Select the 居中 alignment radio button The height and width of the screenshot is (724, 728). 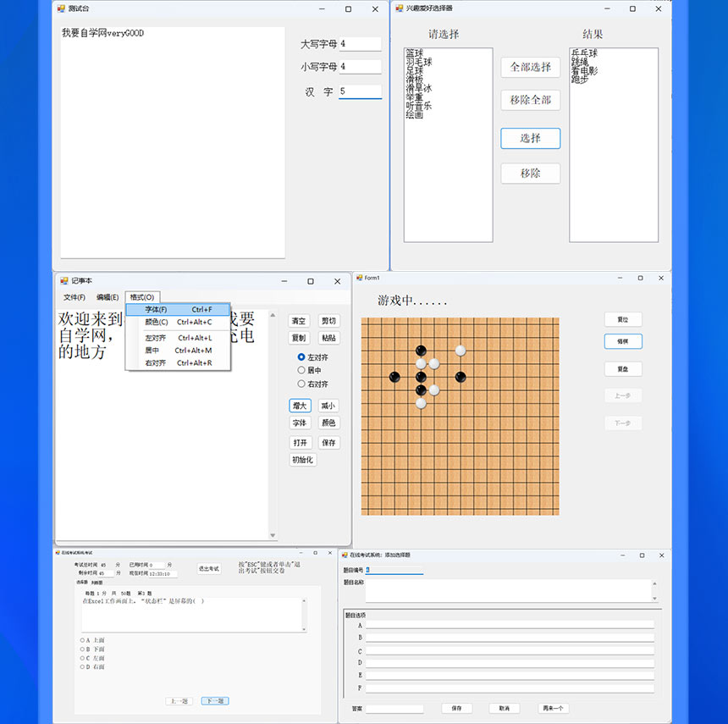pyautogui.click(x=301, y=370)
